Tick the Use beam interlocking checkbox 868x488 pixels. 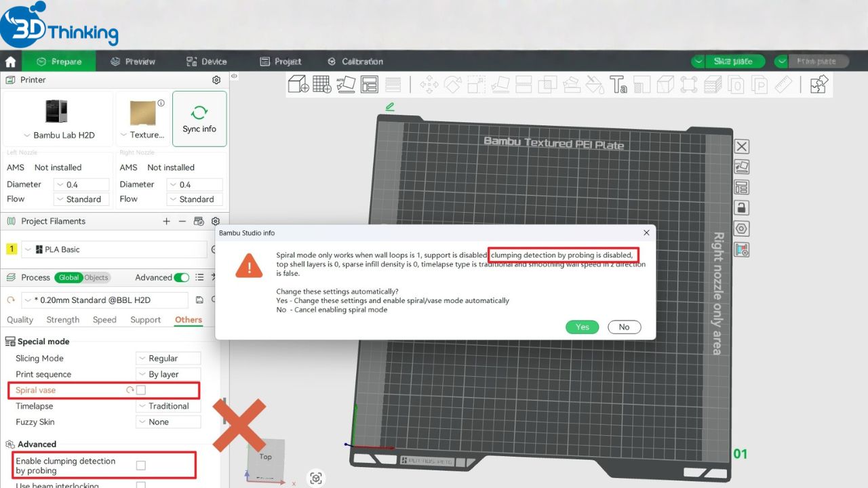[141, 485]
